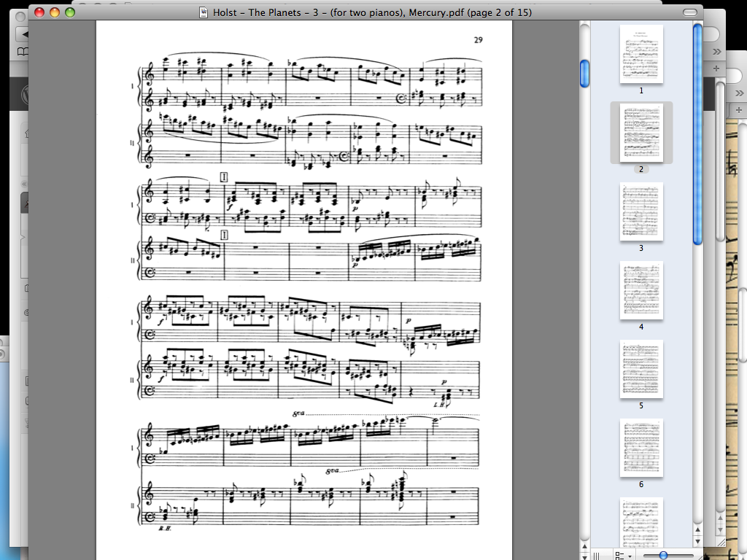Open the sidebar action menu dropdown
Viewport: 747px width, 560px height.
623,556
